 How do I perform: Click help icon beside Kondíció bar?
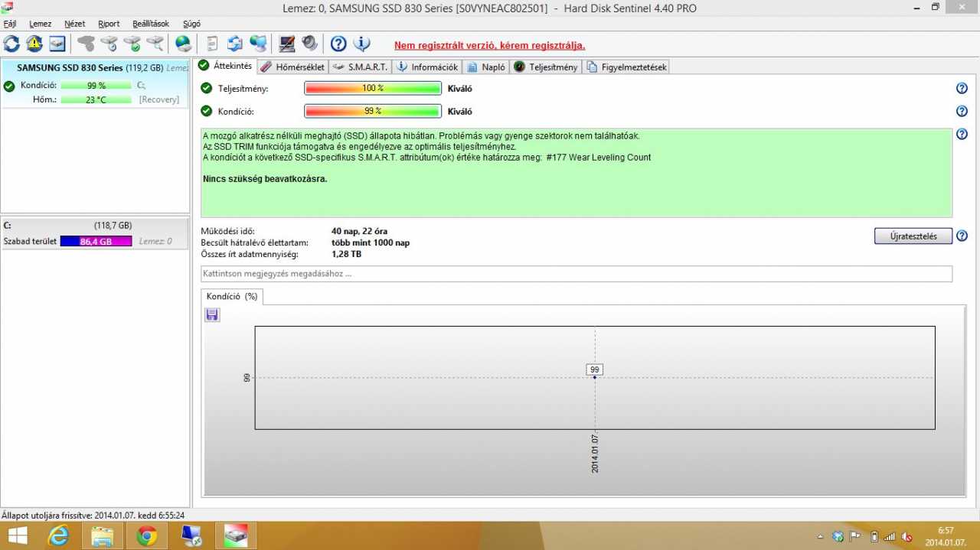tap(962, 112)
